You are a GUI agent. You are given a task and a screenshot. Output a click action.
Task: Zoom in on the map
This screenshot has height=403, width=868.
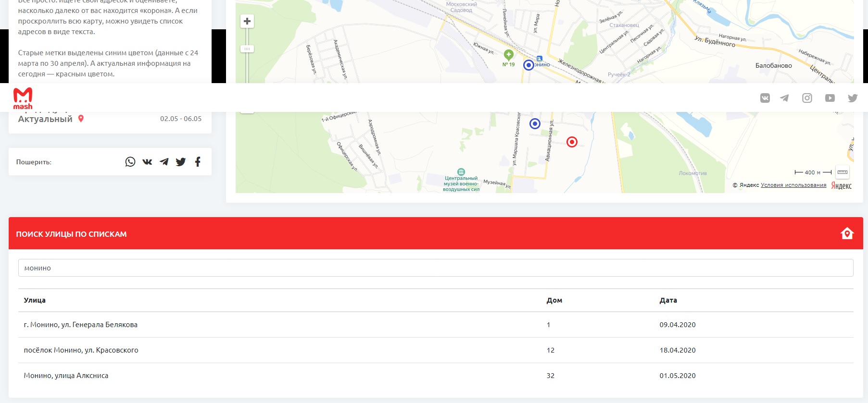pyautogui.click(x=247, y=21)
